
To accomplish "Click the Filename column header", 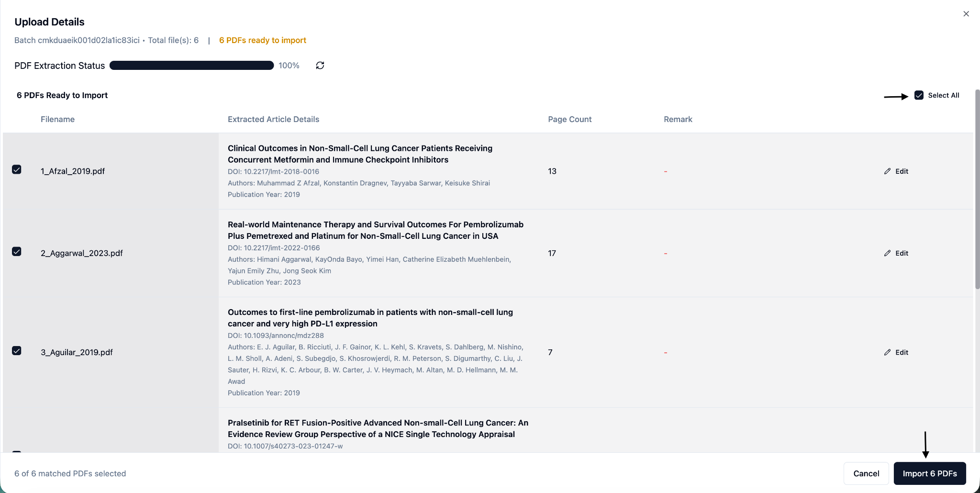I will 57,119.
